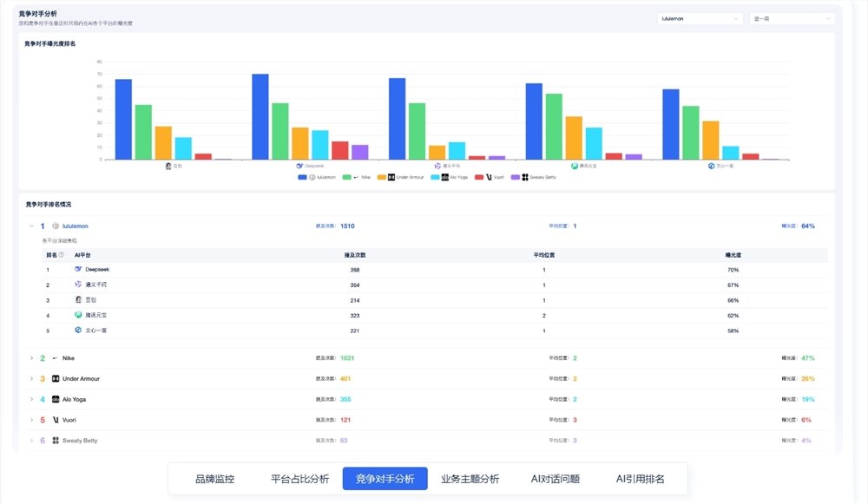Viewport: 868px width, 504px height.
Task: Open the AI对话问题 tab
Action: tap(556, 478)
